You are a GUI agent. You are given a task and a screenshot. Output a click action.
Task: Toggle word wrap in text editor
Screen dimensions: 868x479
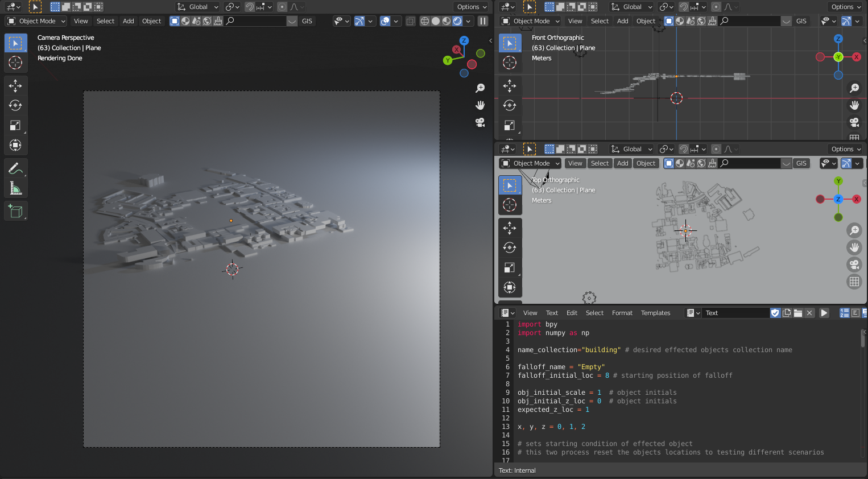(x=855, y=313)
